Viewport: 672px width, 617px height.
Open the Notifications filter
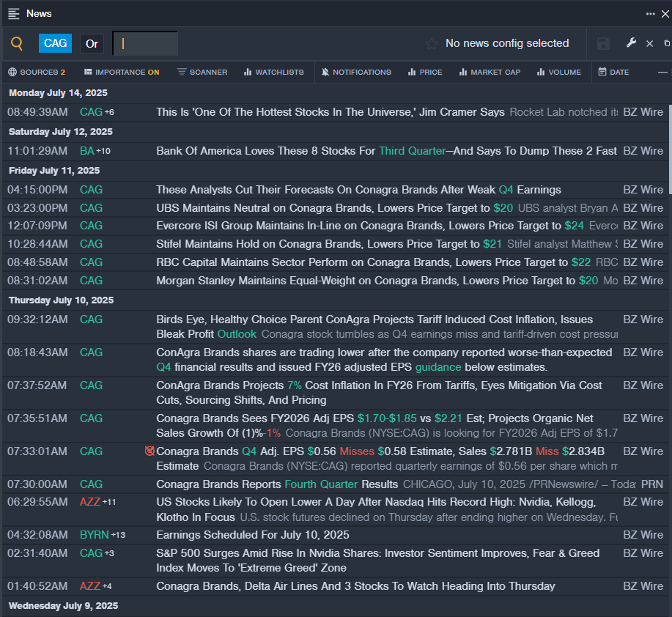tap(356, 72)
